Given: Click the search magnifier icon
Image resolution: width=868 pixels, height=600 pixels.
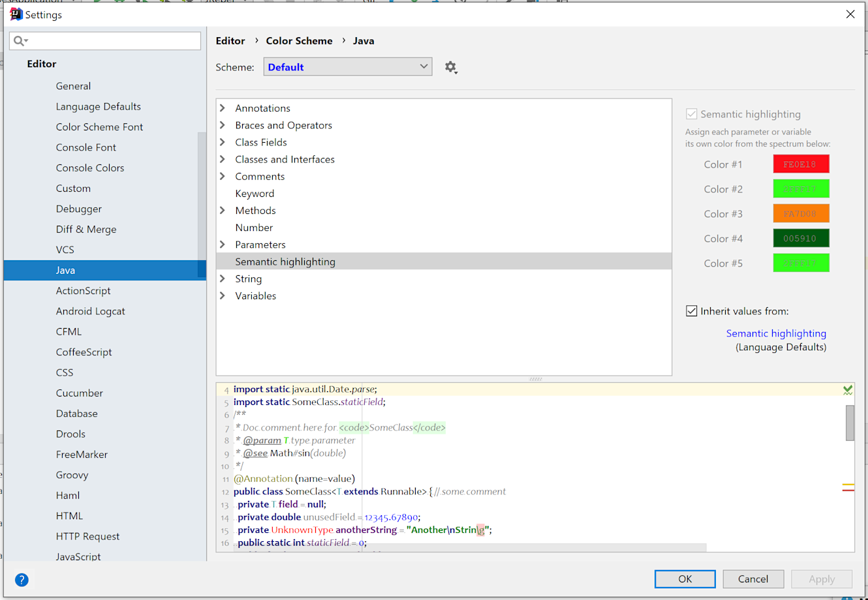Looking at the screenshot, I should [20, 41].
